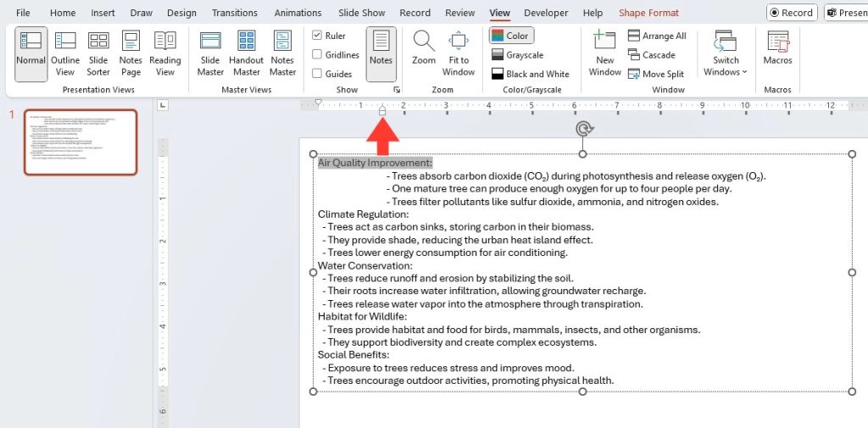Cascade the open windows
This screenshot has width=868, height=428.
(652, 55)
